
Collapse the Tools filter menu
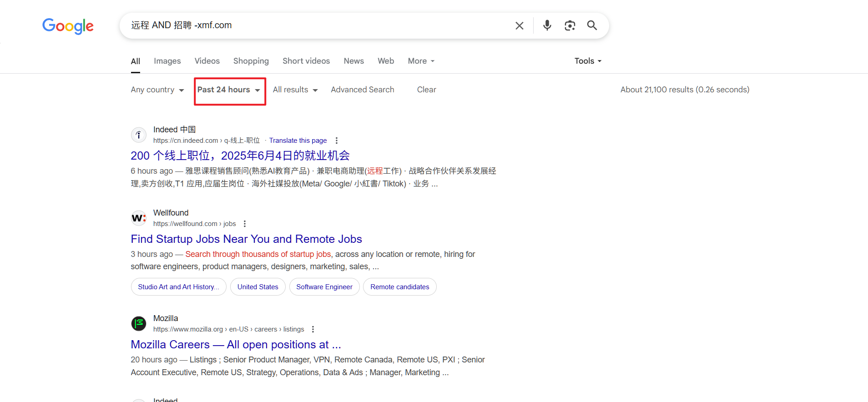coord(588,61)
